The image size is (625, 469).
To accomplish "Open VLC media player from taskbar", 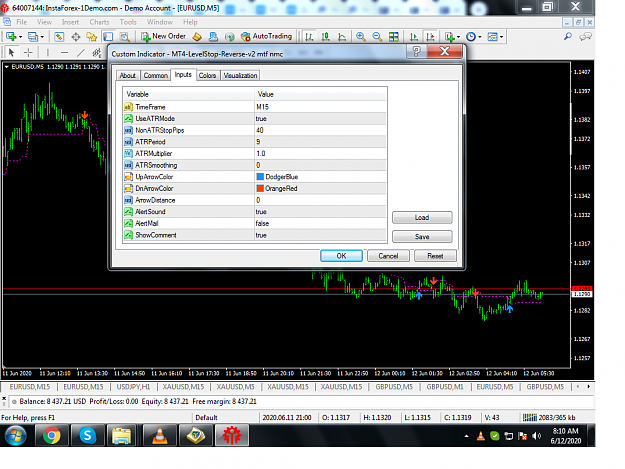I will (x=160, y=435).
